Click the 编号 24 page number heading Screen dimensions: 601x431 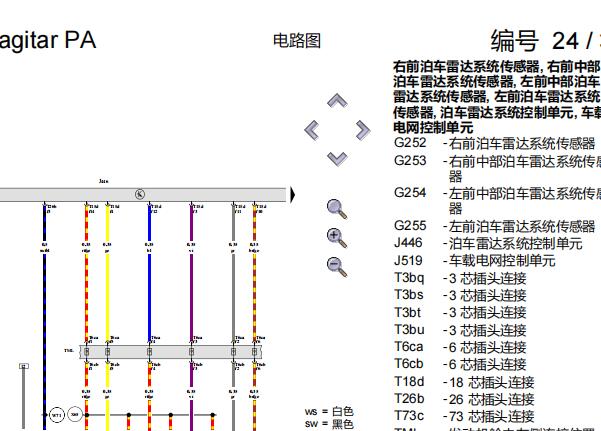tap(546, 41)
